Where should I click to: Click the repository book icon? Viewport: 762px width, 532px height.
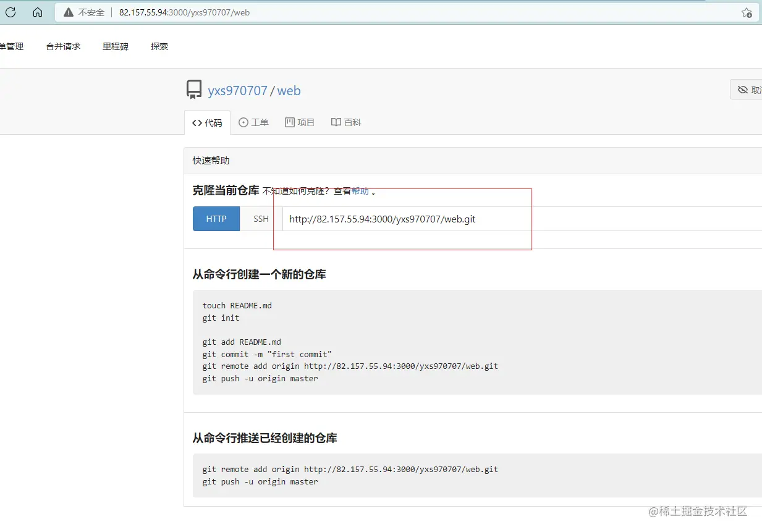click(x=194, y=90)
